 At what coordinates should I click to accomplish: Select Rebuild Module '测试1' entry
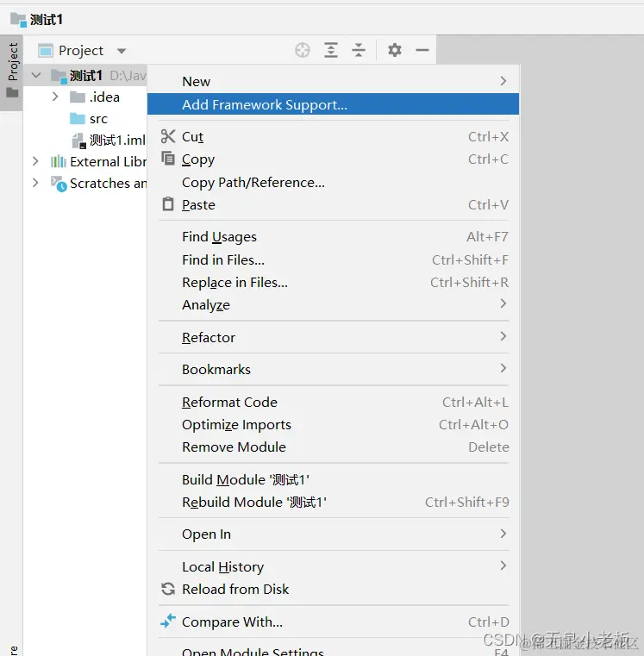[x=333, y=502]
